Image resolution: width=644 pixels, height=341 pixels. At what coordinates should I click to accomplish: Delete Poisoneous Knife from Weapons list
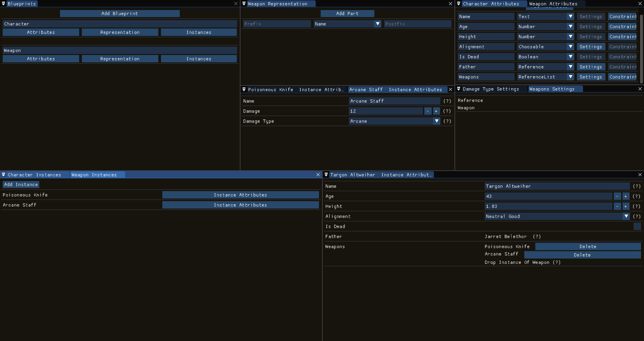coord(588,247)
